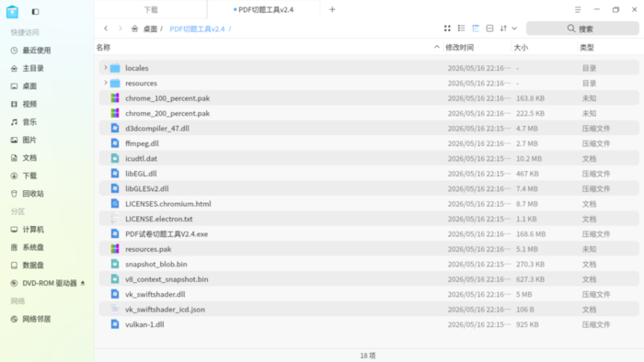Screen dimensions: 644x362
Task: Open the hamburger menu
Action: [578, 9]
